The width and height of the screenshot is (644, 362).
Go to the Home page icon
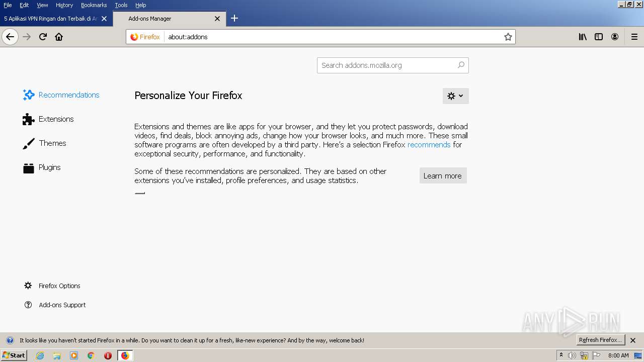point(59,37)
